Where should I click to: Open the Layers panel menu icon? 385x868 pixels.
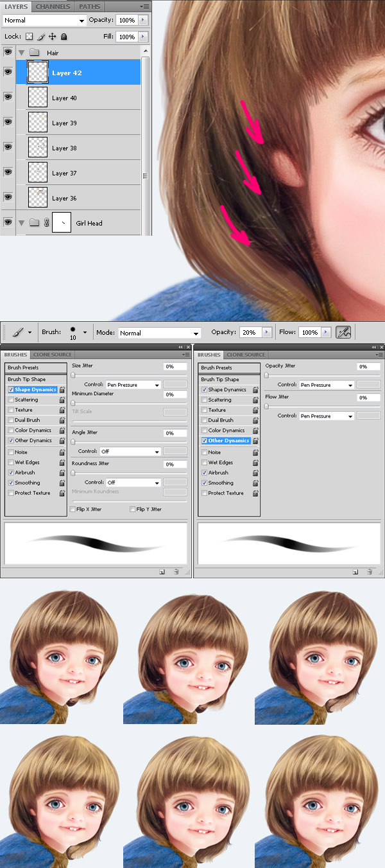[144, 6]
